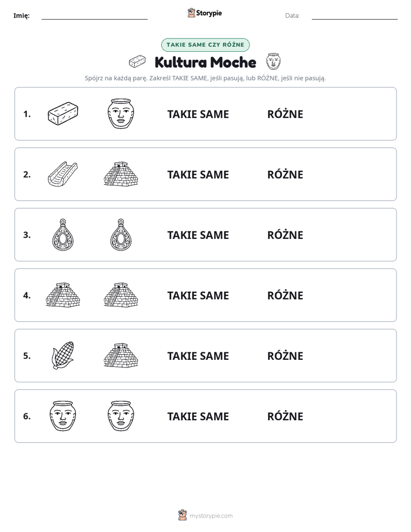The width and height of the screenshot is (411, 532).
Task: Choose TAKIE SAME for row 6
Action: [x=198, y=416]
